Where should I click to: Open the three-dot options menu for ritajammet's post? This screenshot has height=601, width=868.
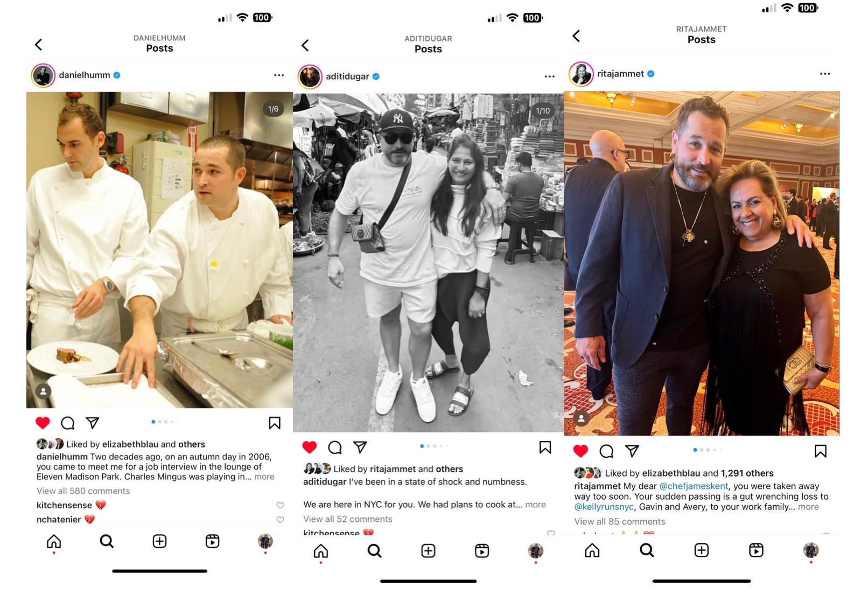click(x=825, y=74)
